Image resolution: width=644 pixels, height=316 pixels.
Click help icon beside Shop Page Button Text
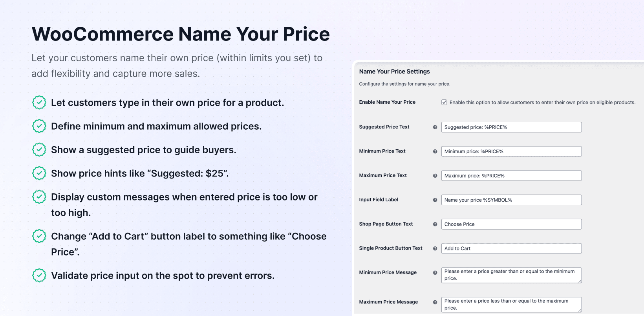[x=435, y=224]
